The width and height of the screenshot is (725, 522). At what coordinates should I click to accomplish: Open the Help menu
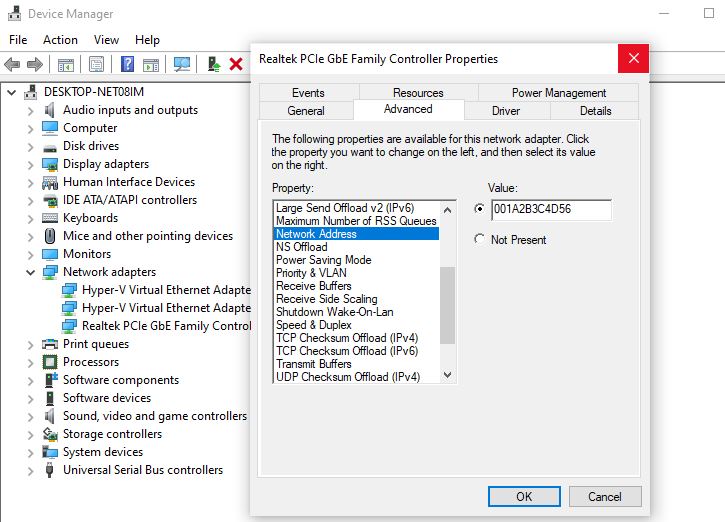(x=147, y=40)
